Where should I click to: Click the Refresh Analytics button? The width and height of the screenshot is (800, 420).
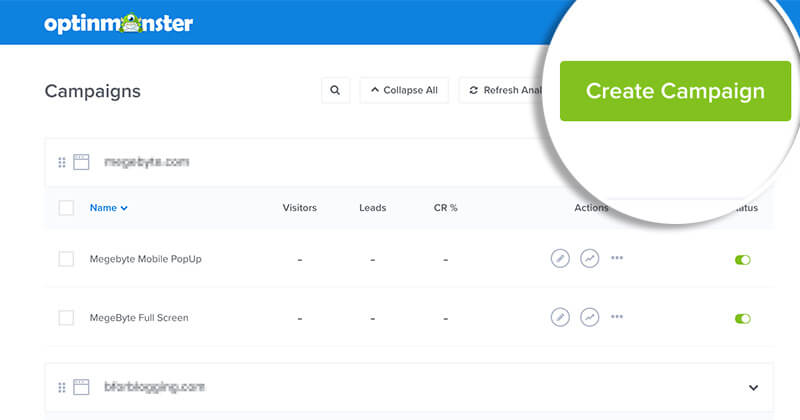503,90
